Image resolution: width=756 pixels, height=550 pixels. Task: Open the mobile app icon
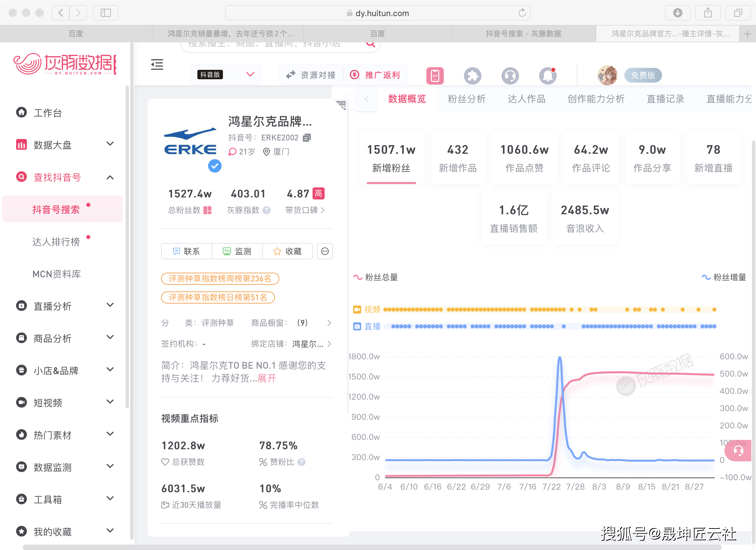435,76
